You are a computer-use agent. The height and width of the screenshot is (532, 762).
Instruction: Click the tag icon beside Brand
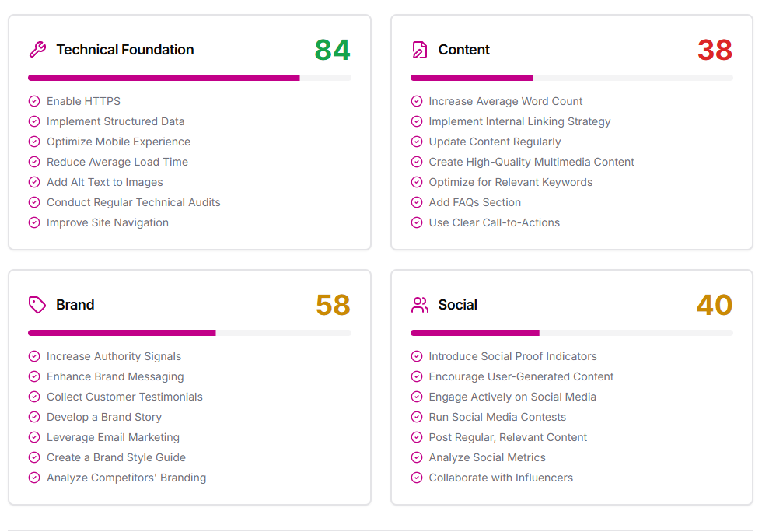(37, 305)
